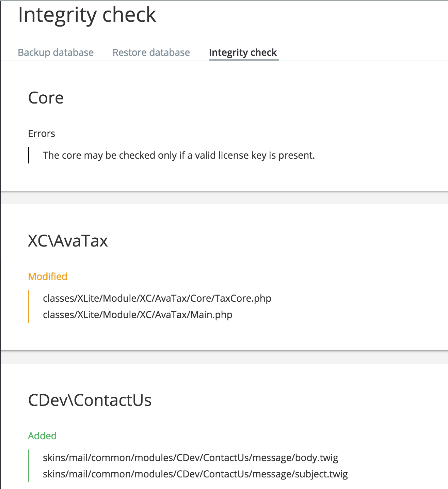The image size is (448, 489).
Task: Click the Core section heading
Action: pos(46,98)
